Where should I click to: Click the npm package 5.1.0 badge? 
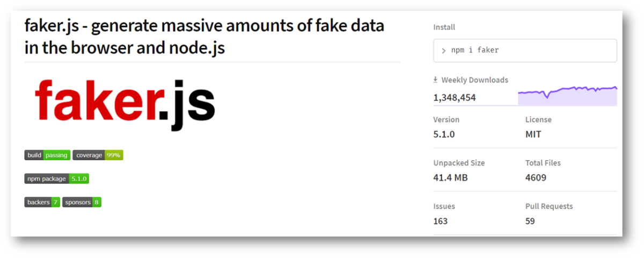[56, 178]
